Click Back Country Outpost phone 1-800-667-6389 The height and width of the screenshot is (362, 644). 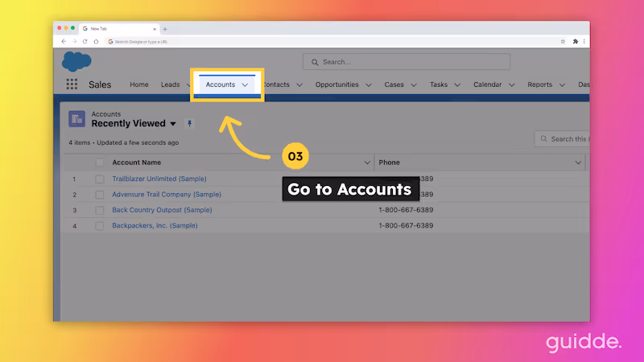coord(406,210)
